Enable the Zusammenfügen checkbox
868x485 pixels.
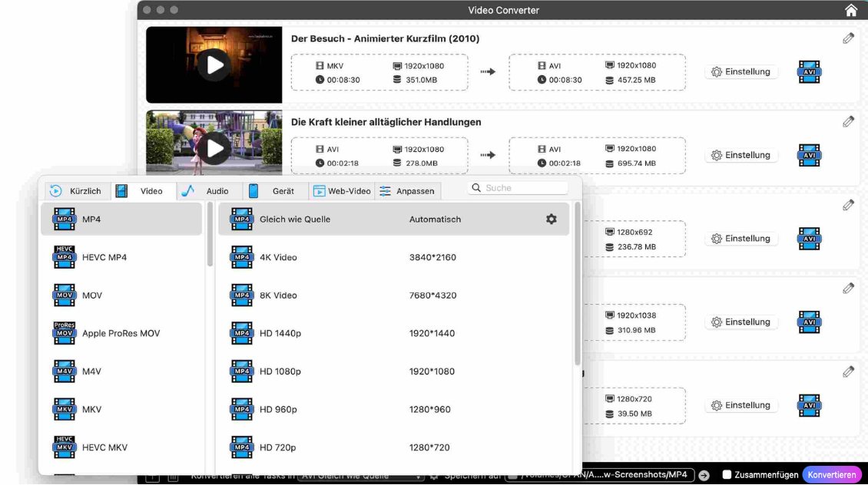pyautogui.click(x=725, y=474)
